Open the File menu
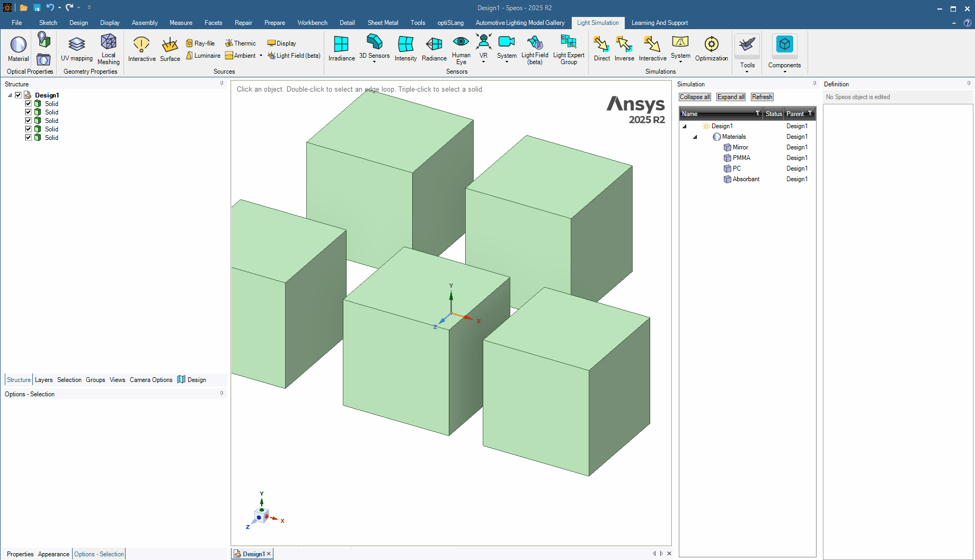Viewport: 975px width, 560px height. [x=17, y=23]
